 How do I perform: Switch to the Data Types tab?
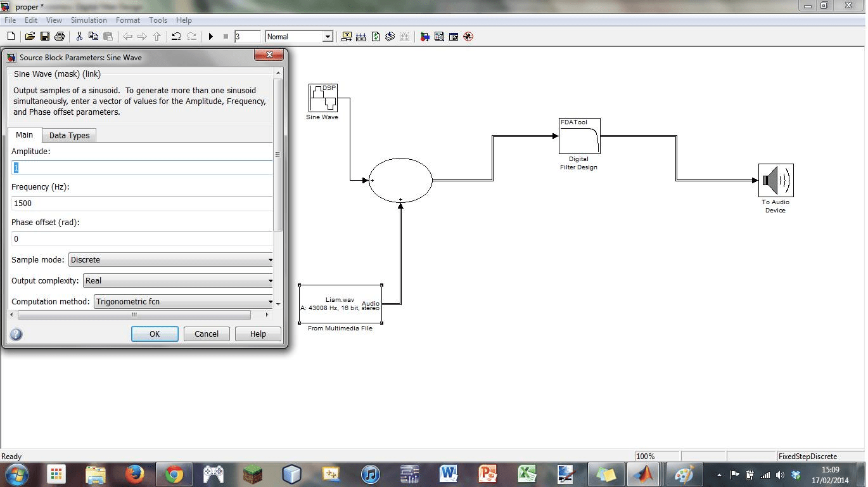[69, 135]
